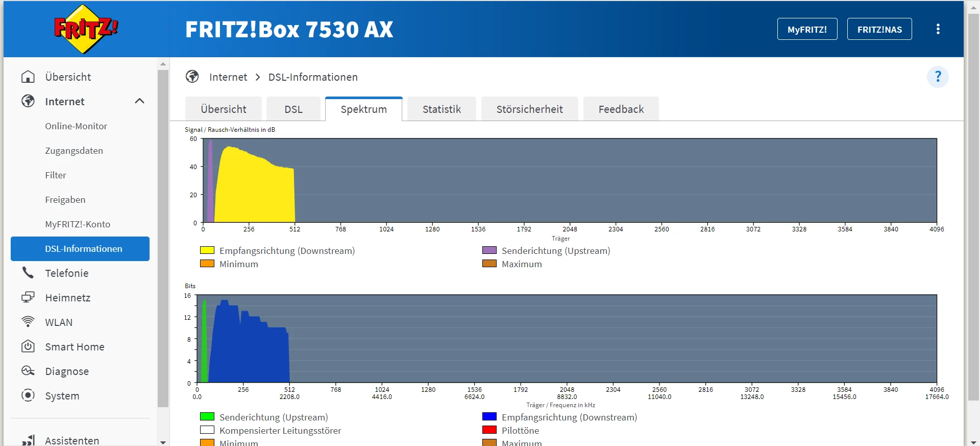Image resolution: width=980 pixels, height=446 pixels.
Task: Open the Feedback tab
Action: click(x=621, y=109)
